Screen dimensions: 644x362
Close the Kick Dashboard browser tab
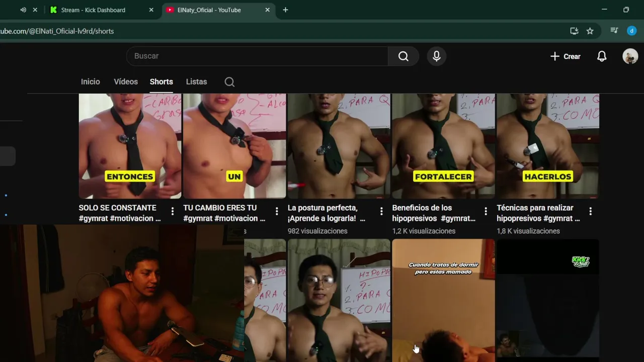pyautogui.click(x=151, y=10)
